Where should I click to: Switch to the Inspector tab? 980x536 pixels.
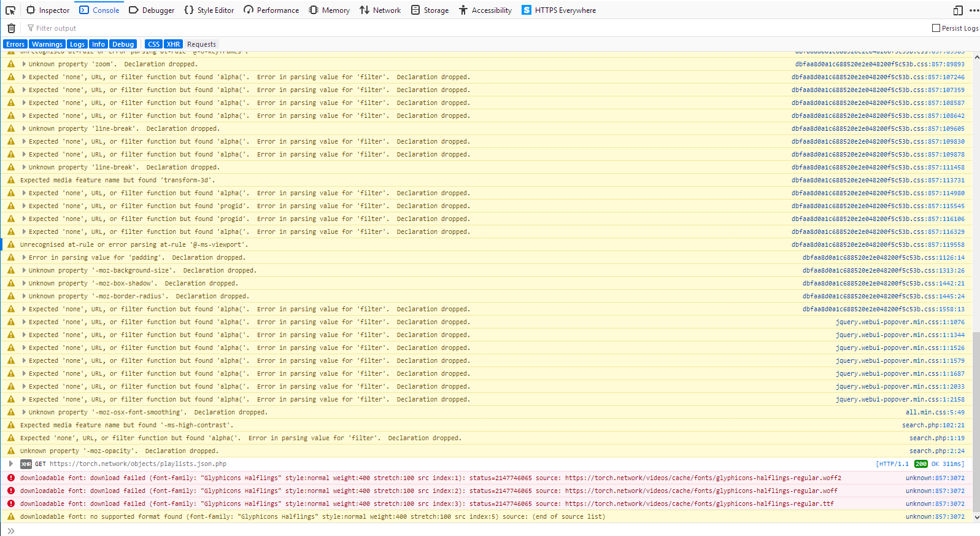coord(48,10)
